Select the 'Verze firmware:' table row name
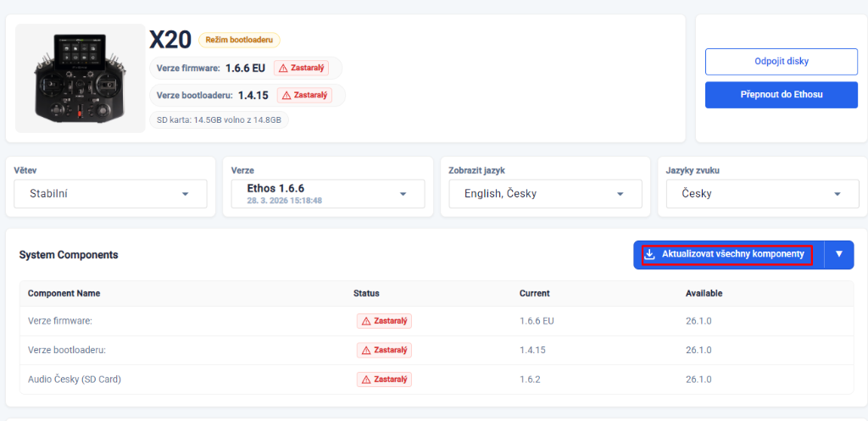868x421 pixels. (60, 321)
